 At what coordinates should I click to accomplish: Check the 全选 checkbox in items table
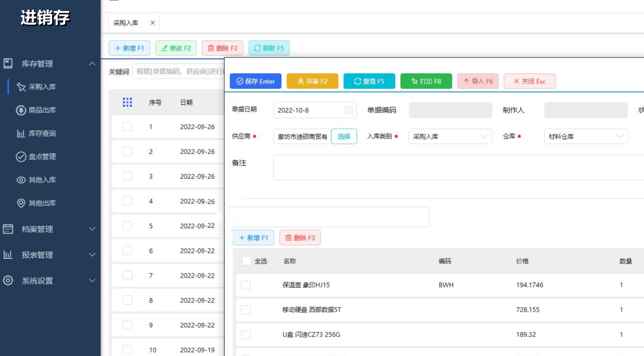pos(247,261)
